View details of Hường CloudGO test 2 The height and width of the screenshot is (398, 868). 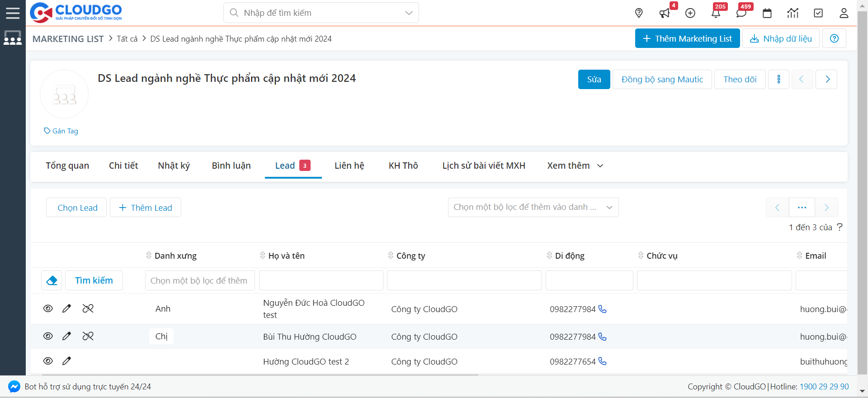pyautogui.click(x=48, y=361)
